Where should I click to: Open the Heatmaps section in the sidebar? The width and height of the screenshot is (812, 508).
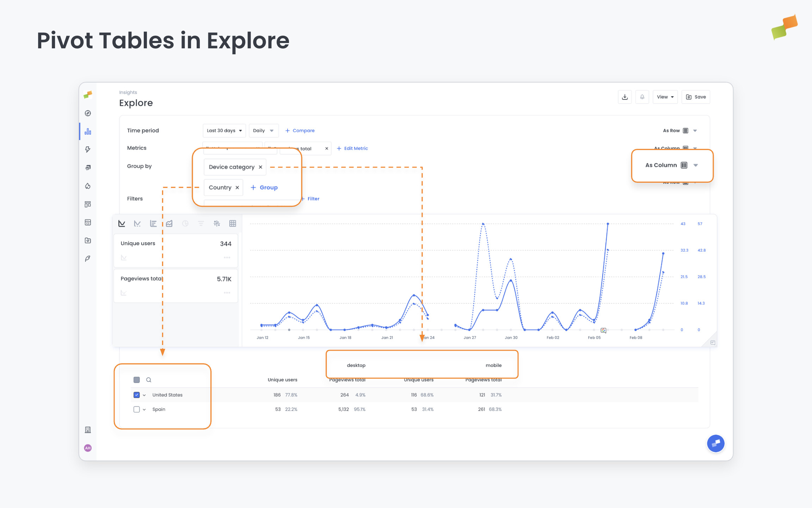click(88, 186)
